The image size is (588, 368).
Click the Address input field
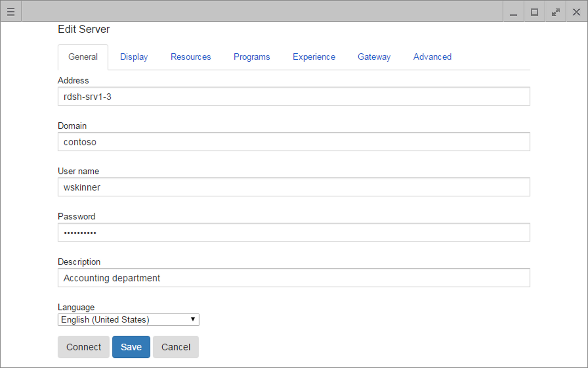[x=294, y=97]
